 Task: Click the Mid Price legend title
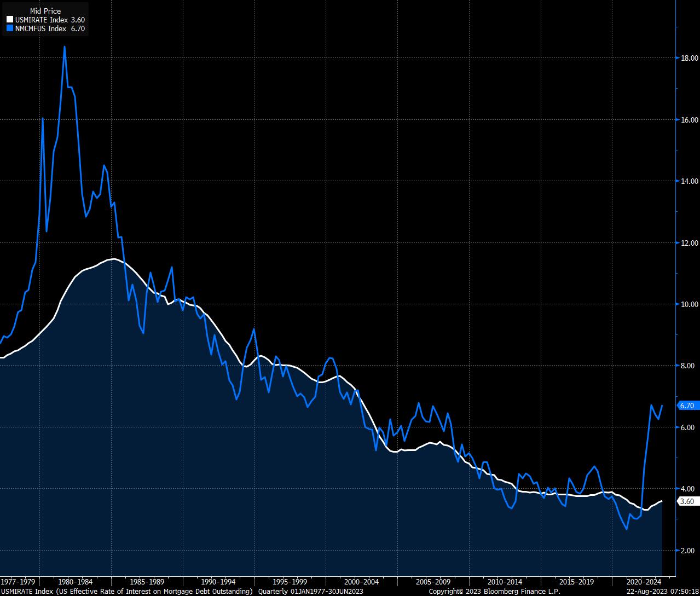coord(45,11)
